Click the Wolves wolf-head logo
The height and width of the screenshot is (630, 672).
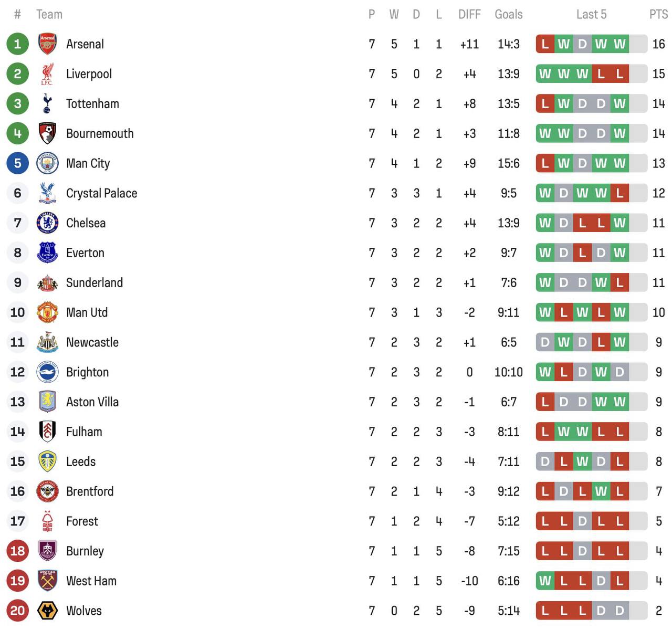47,611
